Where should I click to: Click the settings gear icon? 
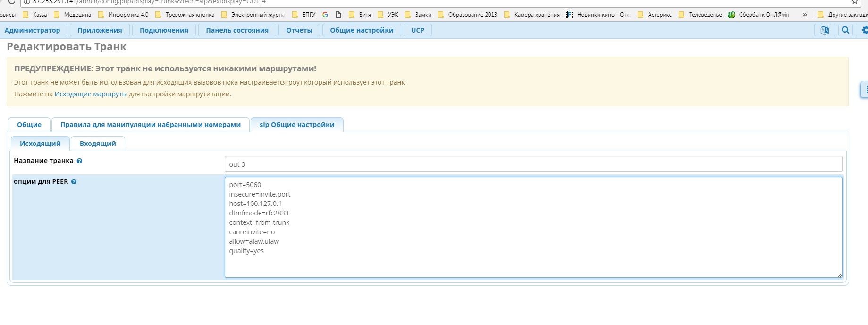pos(864,30)
